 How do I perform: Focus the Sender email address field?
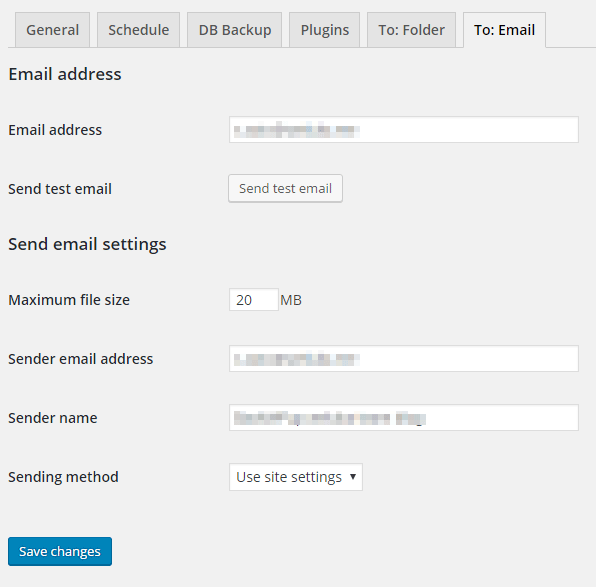pos(404,359)
